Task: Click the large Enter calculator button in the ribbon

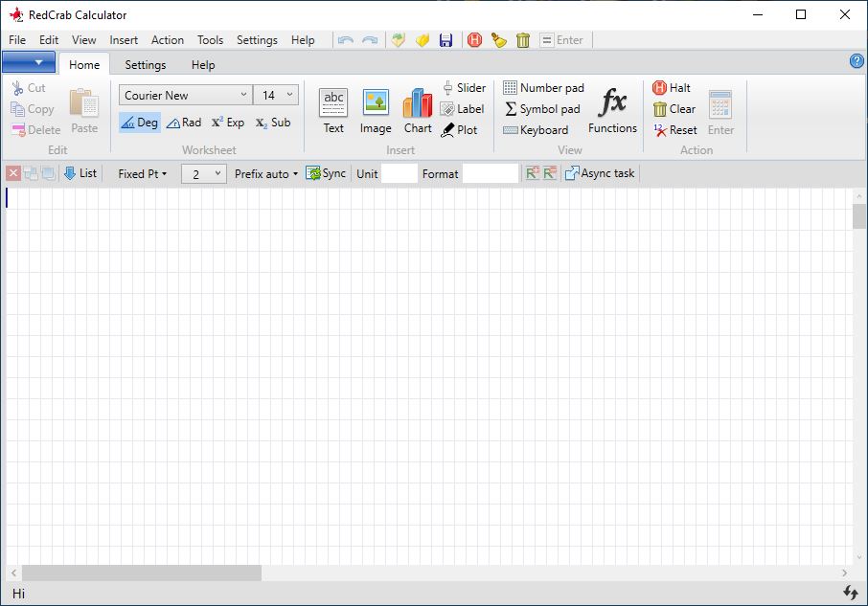Action: point(720,113)
